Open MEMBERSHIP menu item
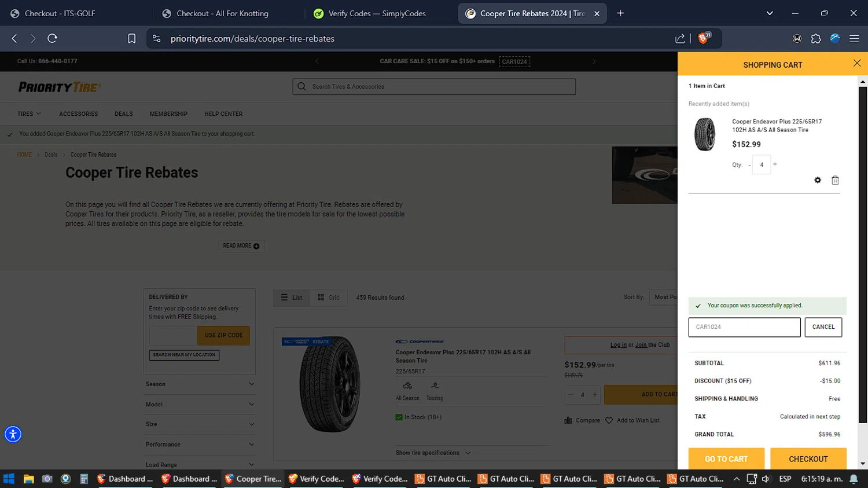The width and height of the screenshot is (868, 488). point(168,114)
